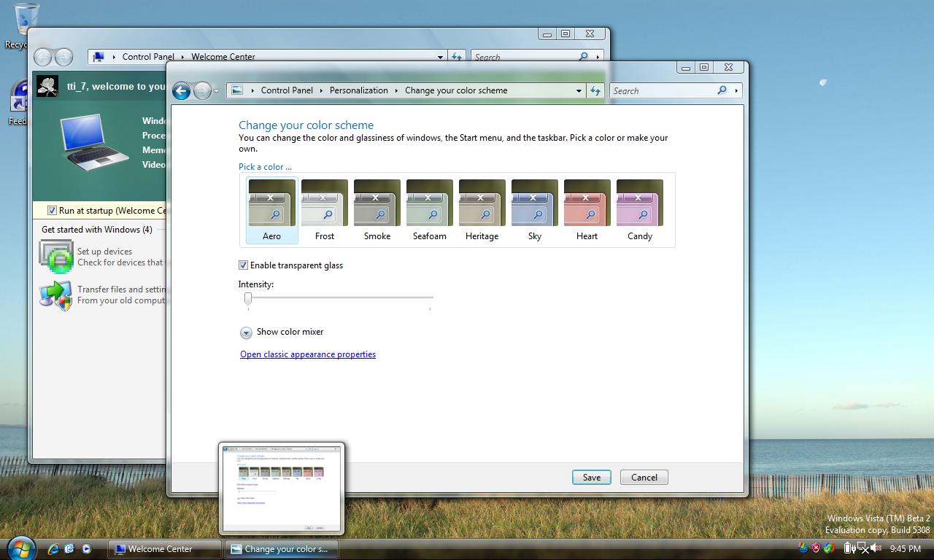934x560 pixels.
Task: Click the network tray icon
Action: pos(863,548)
